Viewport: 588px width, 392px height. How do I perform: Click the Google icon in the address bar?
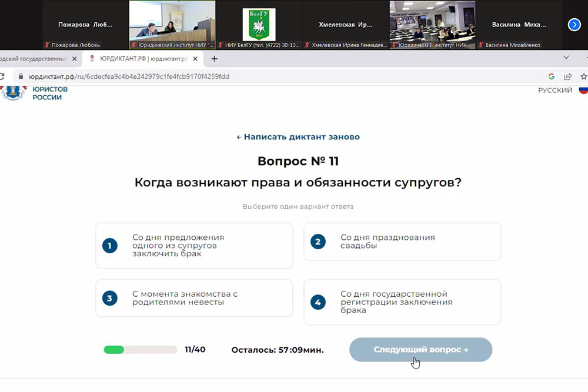[x=552, y=76]
